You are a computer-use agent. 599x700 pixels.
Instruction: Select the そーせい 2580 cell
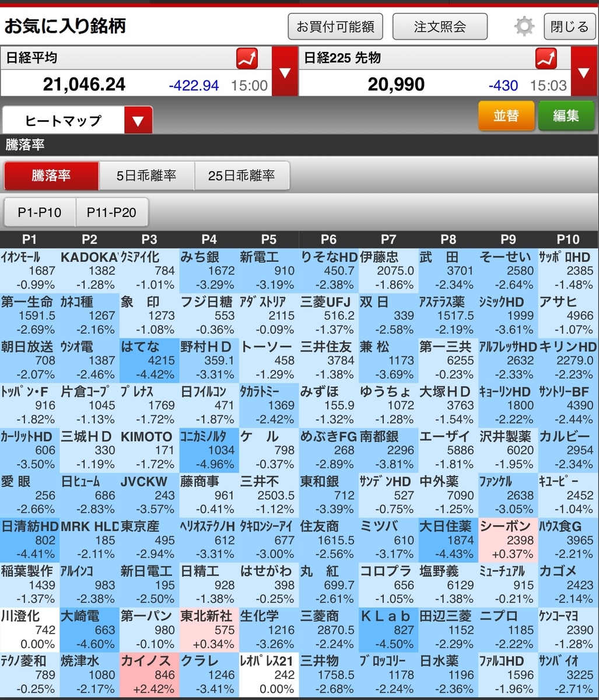click(508, 271)
